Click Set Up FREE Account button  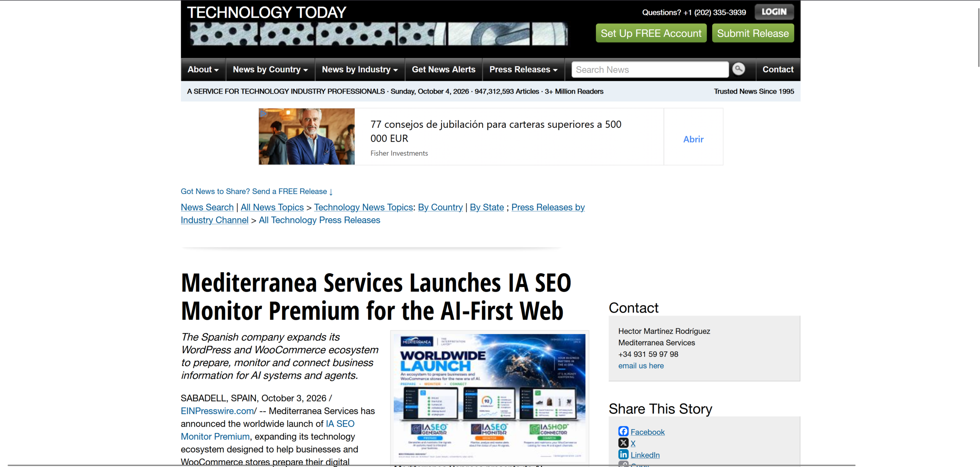651,33
